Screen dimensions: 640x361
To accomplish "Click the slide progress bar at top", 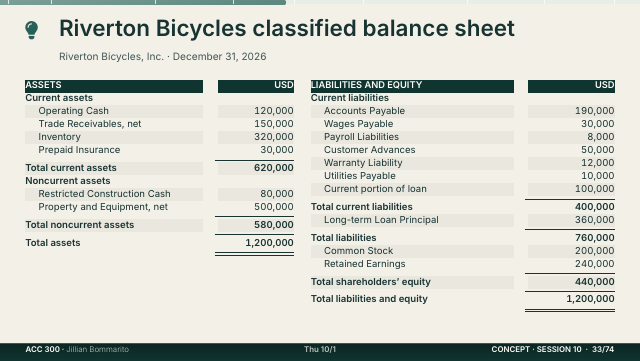I will point(320,2).
